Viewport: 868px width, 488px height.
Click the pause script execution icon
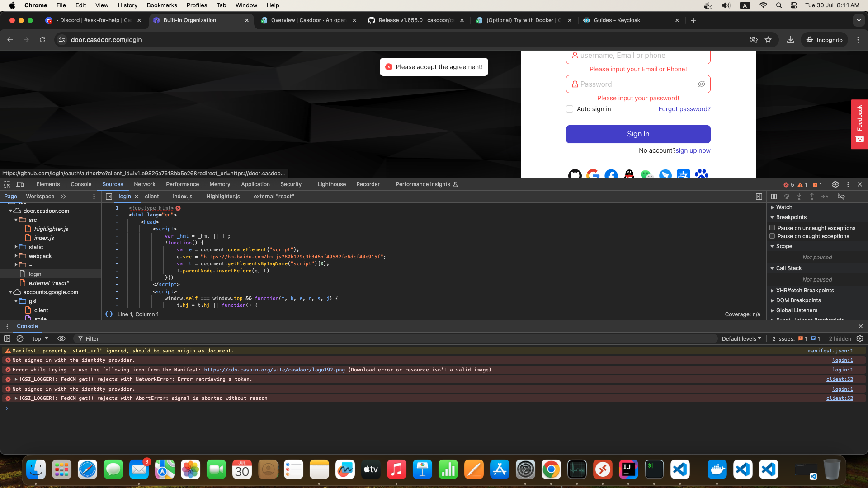coord(774,197)
